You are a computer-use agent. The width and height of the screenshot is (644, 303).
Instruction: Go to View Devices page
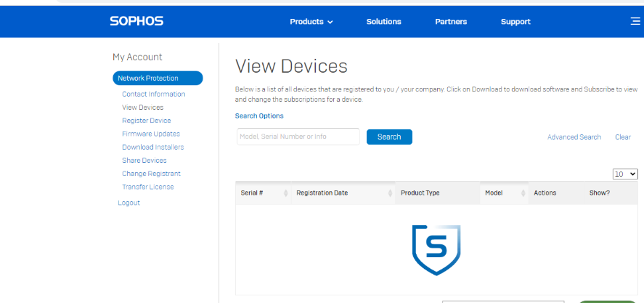(142, 108)
